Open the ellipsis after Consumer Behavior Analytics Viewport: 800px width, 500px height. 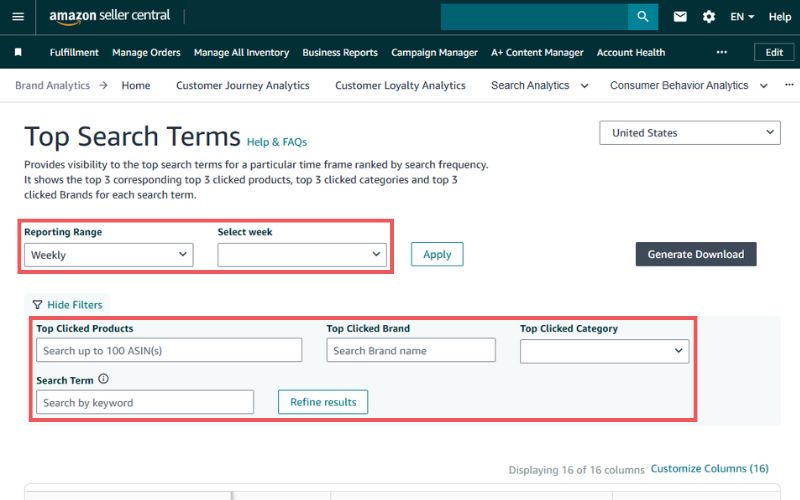pyautogui.click(x=789, y=85)
